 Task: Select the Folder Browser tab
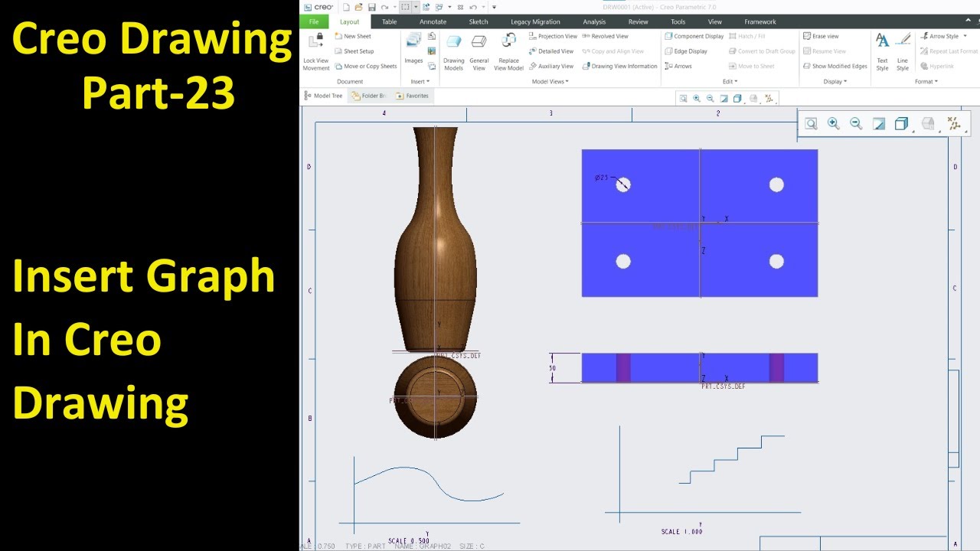pos(368,96)
